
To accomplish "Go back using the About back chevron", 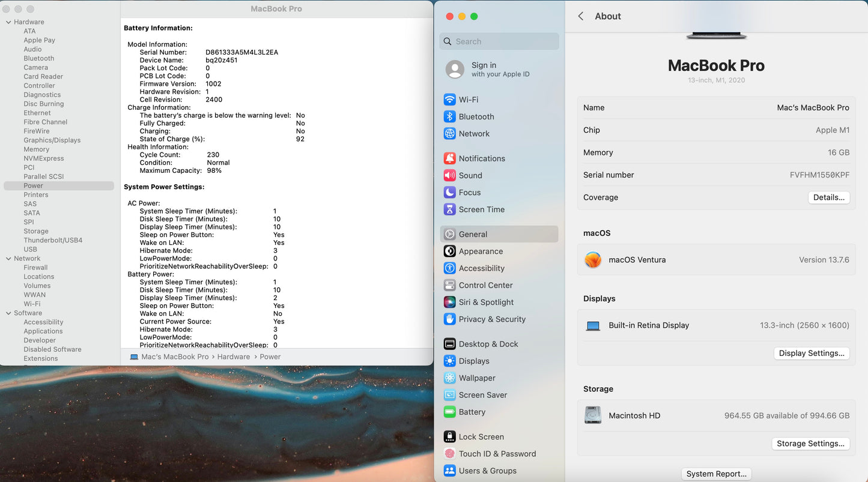I will click(581, 16).
